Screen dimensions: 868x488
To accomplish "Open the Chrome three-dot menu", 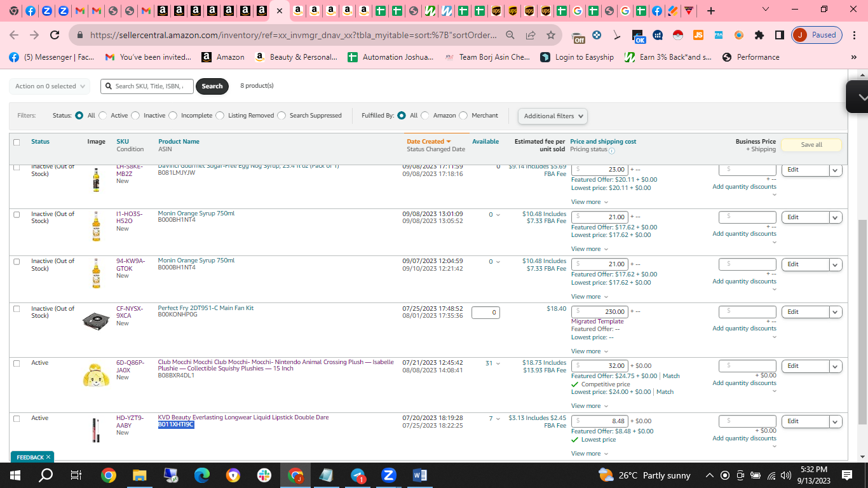I will point(854,35).
